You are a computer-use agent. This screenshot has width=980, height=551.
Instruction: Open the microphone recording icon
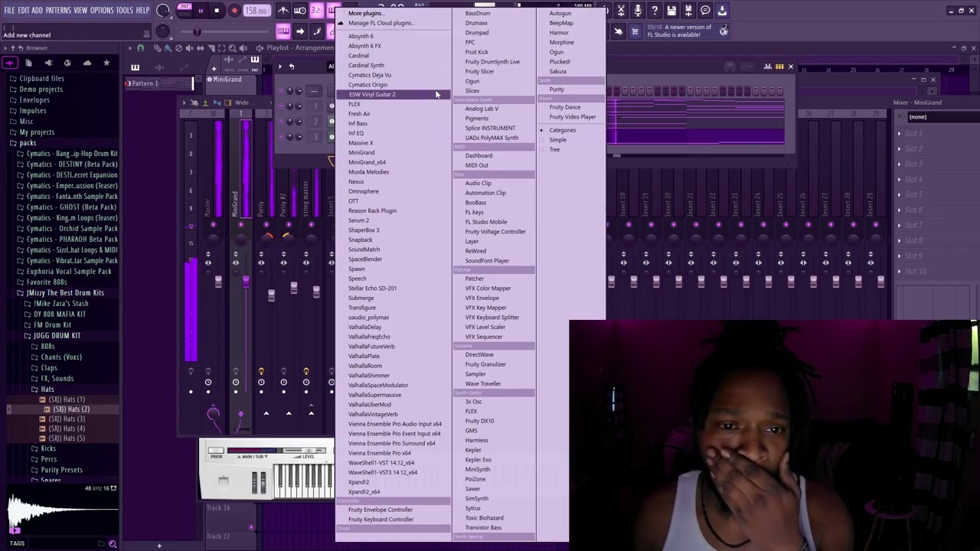(x=638, y=11)
